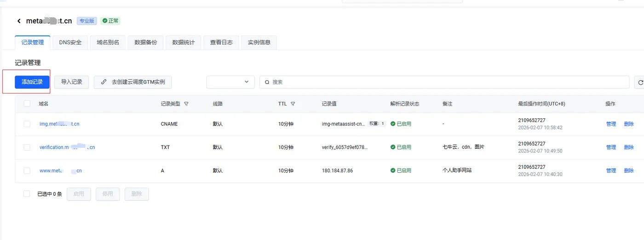Open the verification subdomain record link
Image resolution: width=644 pixels, height=240 pixels.
(x=67, y=147)
